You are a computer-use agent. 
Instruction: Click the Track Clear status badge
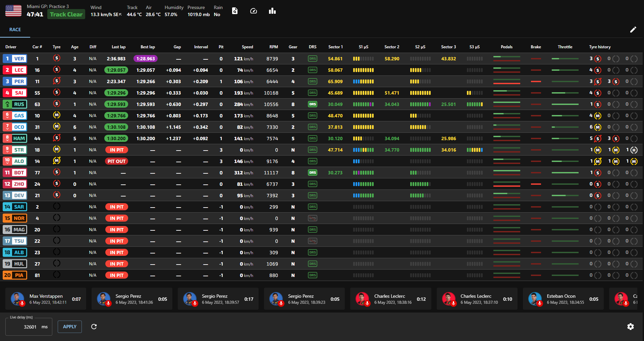pyautogui.click(x=66, y=14)
